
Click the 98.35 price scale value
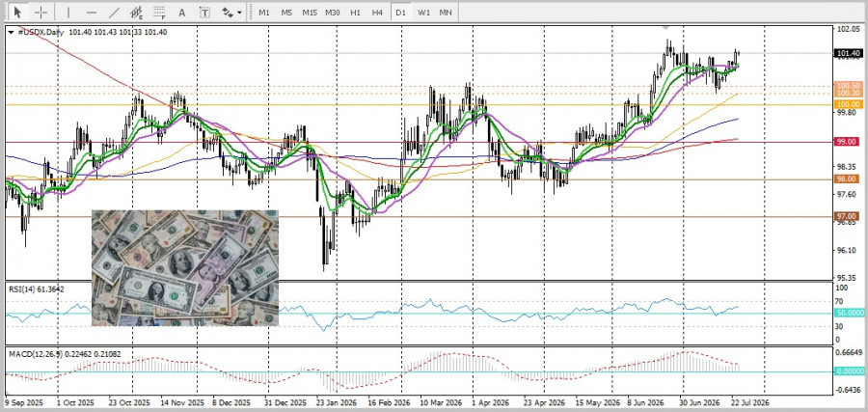(x=848, y=167)
